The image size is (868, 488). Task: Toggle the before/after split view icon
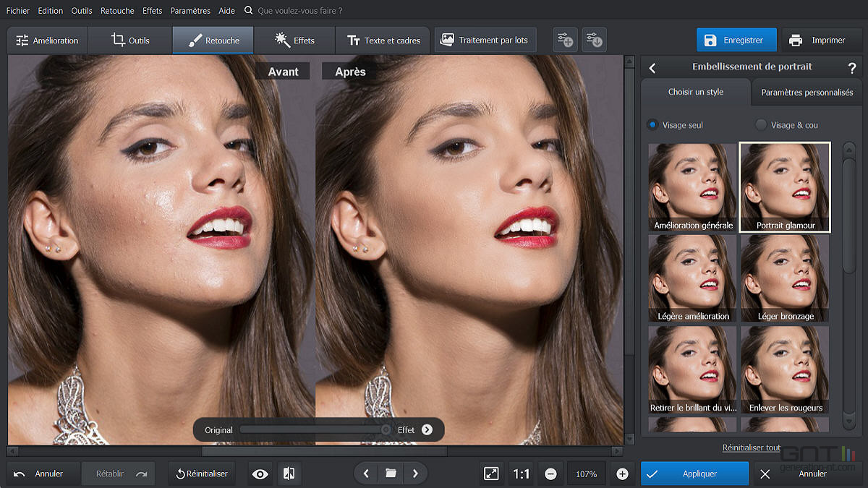pos(287,474)
